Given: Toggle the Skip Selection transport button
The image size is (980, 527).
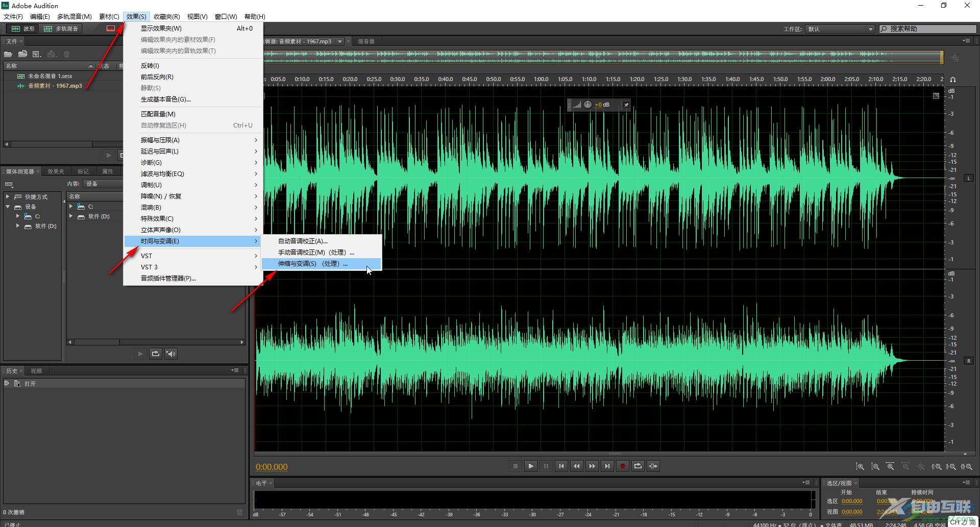Looking at the screenshot, I should [x=653, y=466].
